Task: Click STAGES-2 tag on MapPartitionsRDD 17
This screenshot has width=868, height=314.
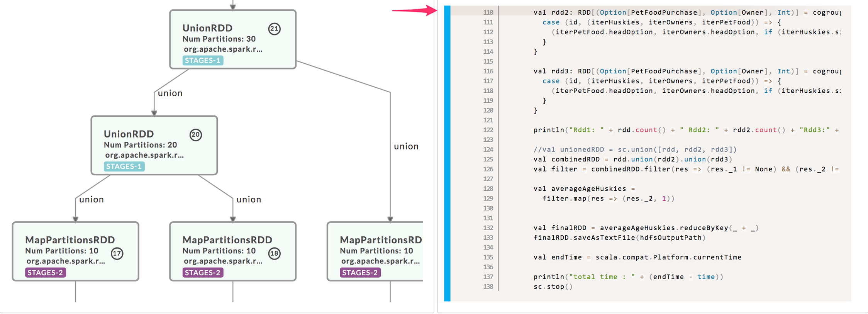Action: pos(45,273)
